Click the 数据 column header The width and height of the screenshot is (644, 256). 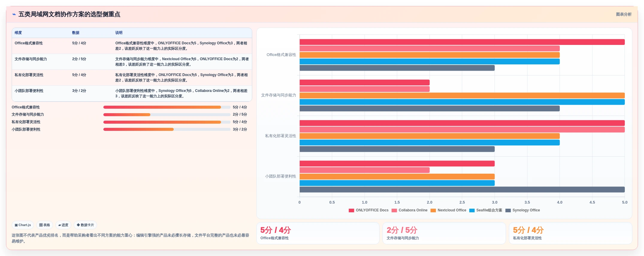pos(76,33)
